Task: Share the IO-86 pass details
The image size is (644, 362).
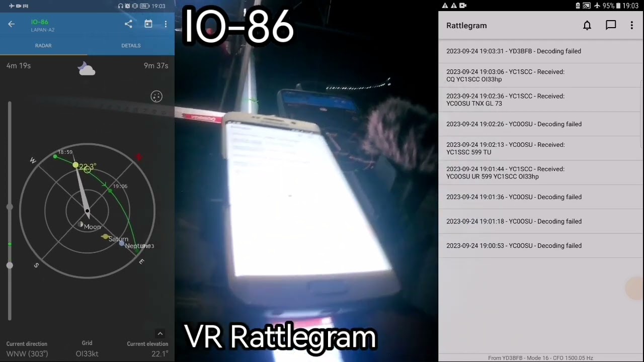Action: 128,24
